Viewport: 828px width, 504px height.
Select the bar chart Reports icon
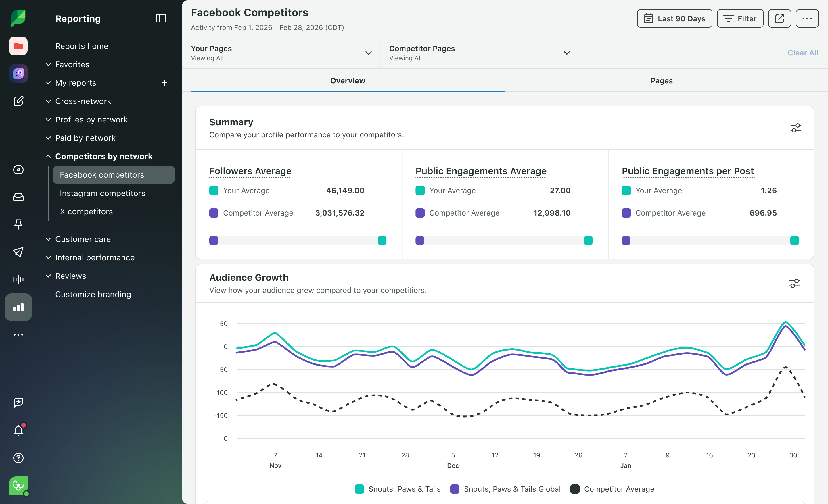coord(18,307)
